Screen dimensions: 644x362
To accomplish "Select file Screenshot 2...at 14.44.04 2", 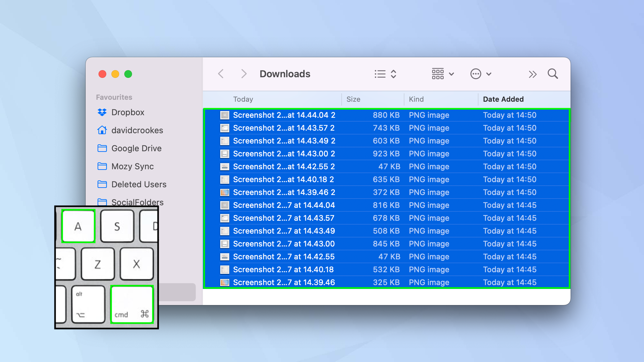I will 387,115.
